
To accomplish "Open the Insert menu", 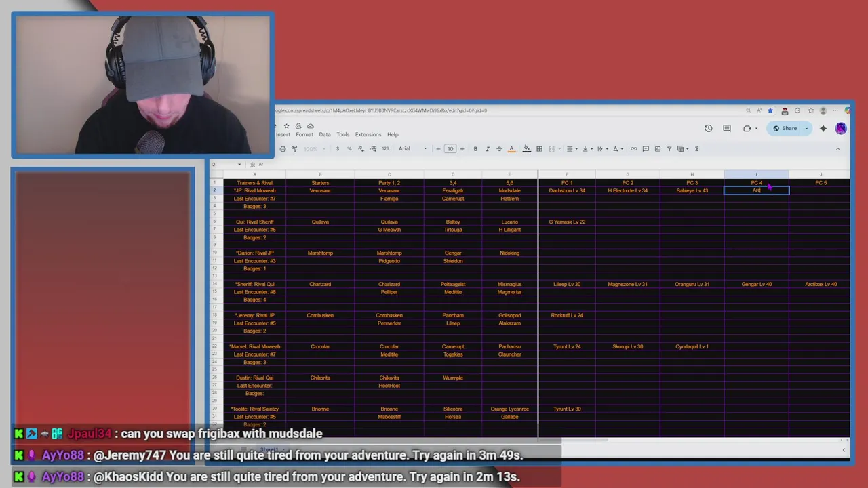I will click(x=283, y=134).
